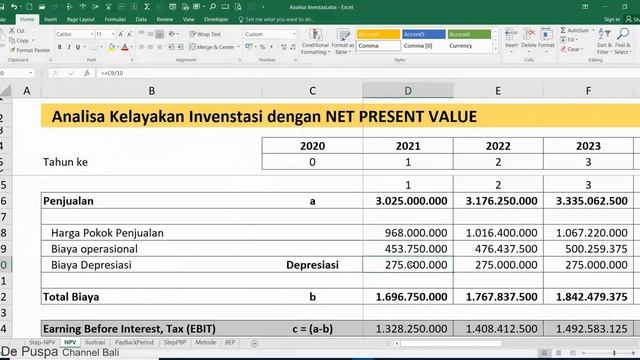640x360 pixels.
Task: Apply the orange Accent4 cell style
Action: [378, 34]
